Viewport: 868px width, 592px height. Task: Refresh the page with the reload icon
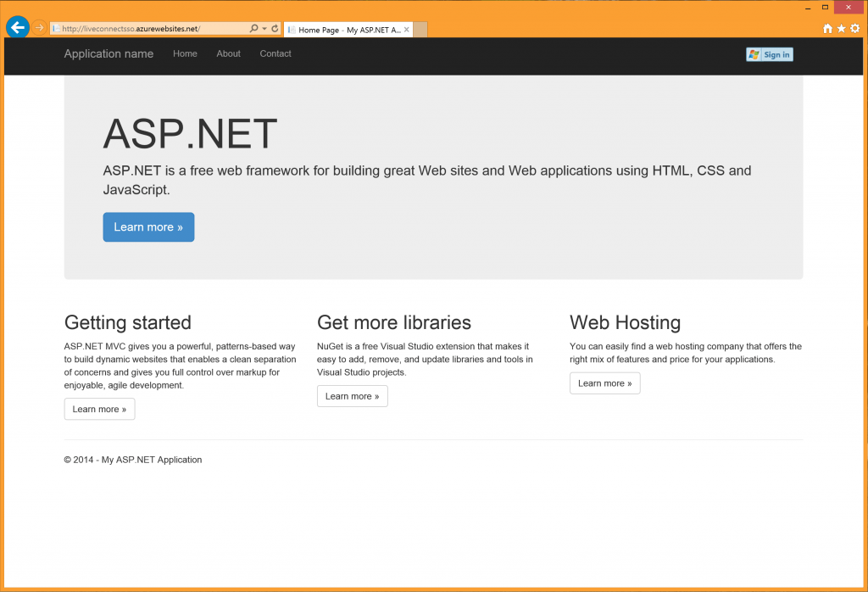pos(275,28)
